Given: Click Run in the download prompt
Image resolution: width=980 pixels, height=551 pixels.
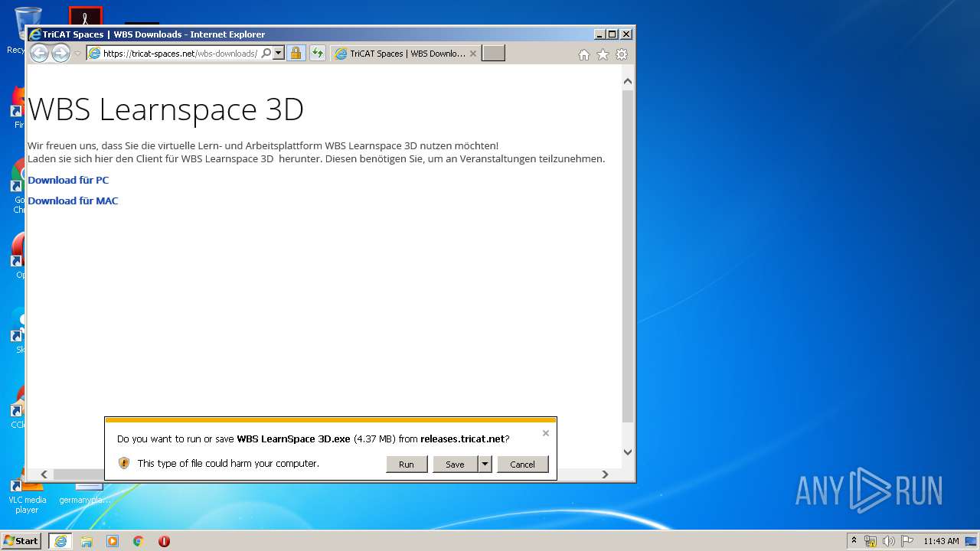Looking at the screenshot, I should (407, 464).
